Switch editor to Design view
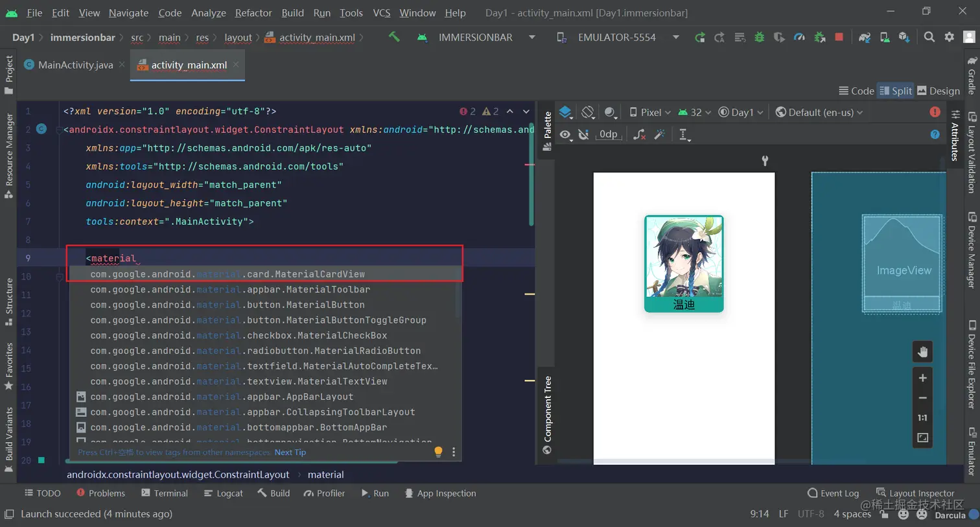This screenshot has height=527, width=980. tap(939, 91)
